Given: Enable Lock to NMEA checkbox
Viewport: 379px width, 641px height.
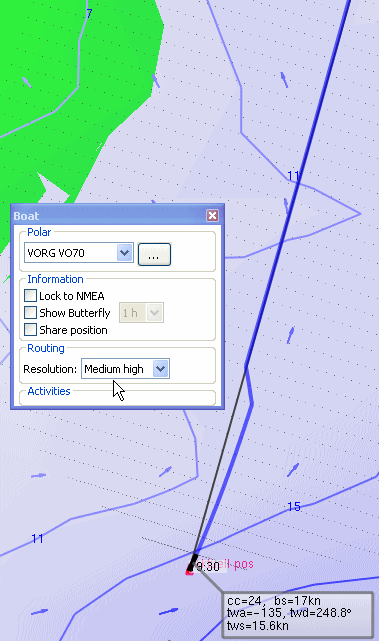Looking at the screenshot, I should (30, 296).
